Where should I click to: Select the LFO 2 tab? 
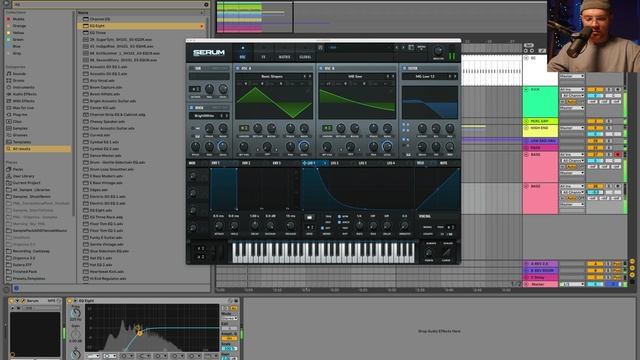click(334, 163)
